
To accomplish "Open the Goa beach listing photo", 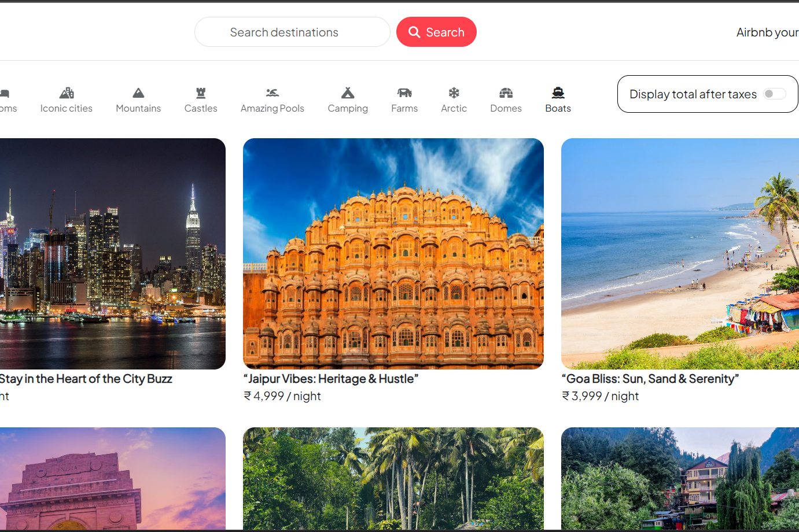I will 680,254.
